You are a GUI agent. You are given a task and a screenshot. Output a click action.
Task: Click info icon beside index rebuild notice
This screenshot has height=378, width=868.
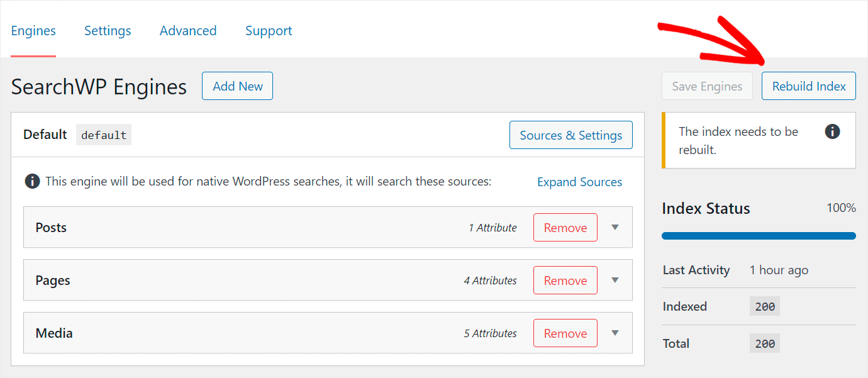pos(832,131)
